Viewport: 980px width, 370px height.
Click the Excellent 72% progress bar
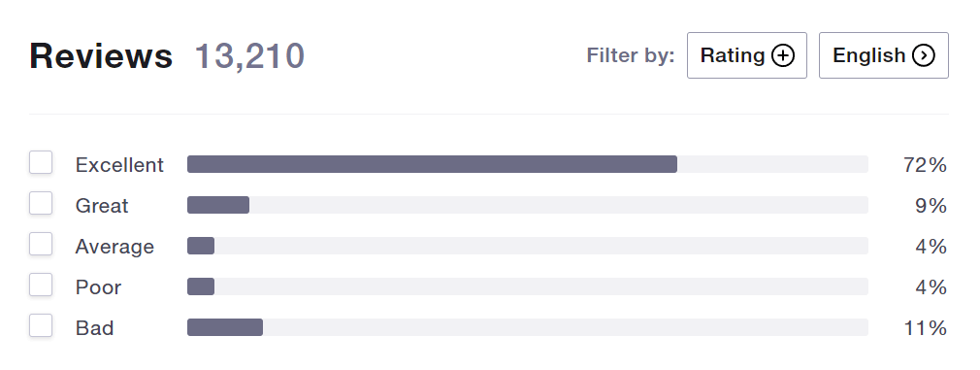528,164
